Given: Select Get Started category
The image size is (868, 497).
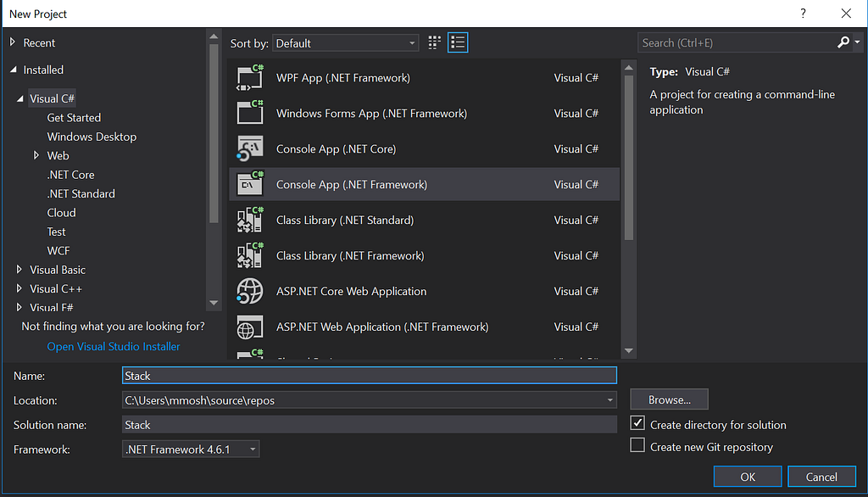Looking at the screenshot, I should tap(74, 117).
